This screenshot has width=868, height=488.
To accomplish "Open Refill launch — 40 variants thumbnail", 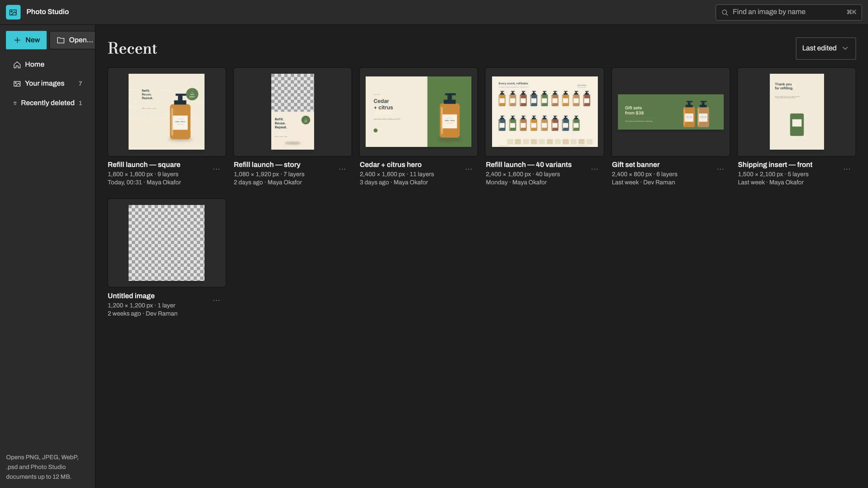I will [544, 112].
